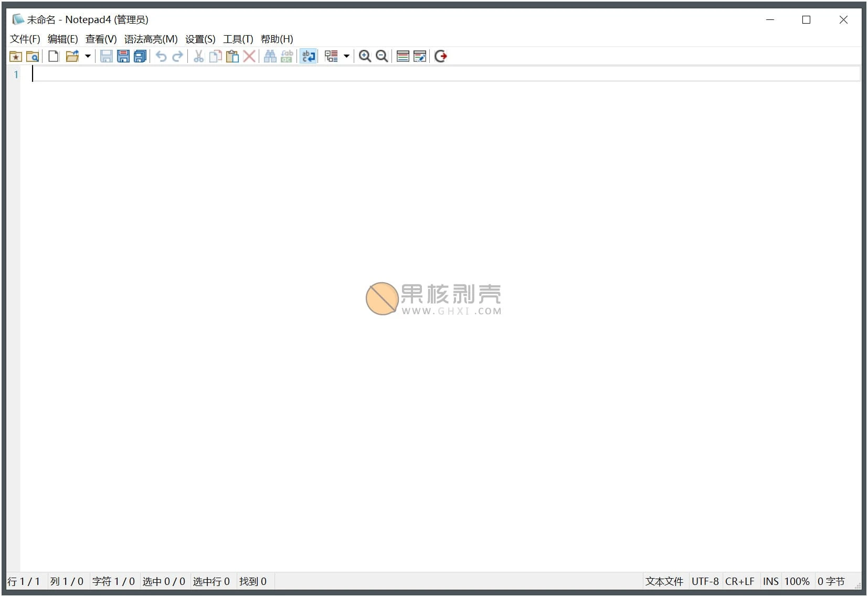Viewport: 868px width, 597px height.
Task: Change CR+LF line ending in status bar
Action: click(739, 581)
